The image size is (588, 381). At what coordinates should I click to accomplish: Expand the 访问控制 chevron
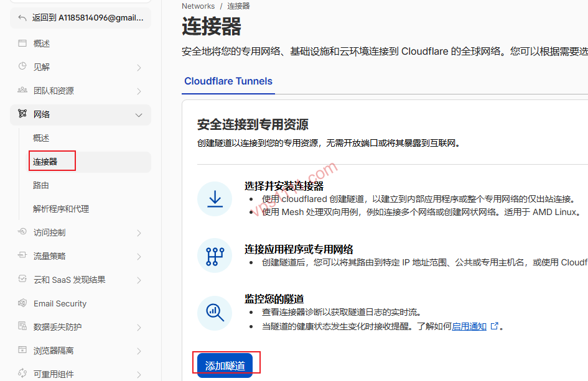[139, 233]
